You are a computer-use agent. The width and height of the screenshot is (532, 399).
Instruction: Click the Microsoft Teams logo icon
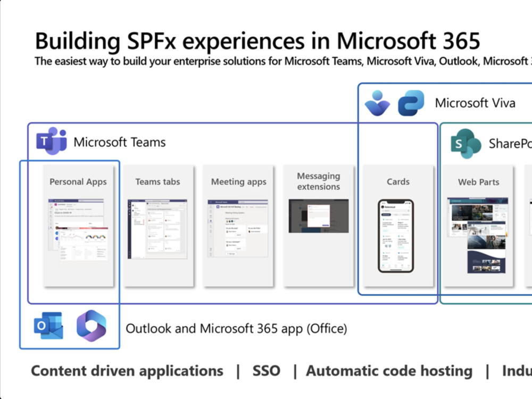[52, 141]
